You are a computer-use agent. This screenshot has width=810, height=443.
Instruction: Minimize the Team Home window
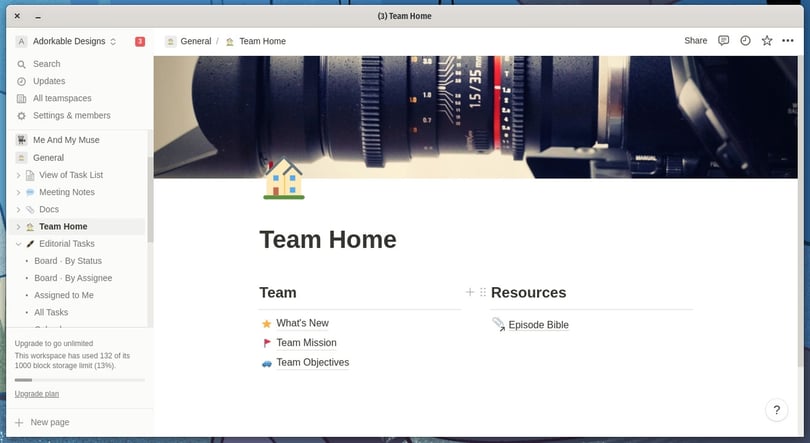[x=38, y=17]
